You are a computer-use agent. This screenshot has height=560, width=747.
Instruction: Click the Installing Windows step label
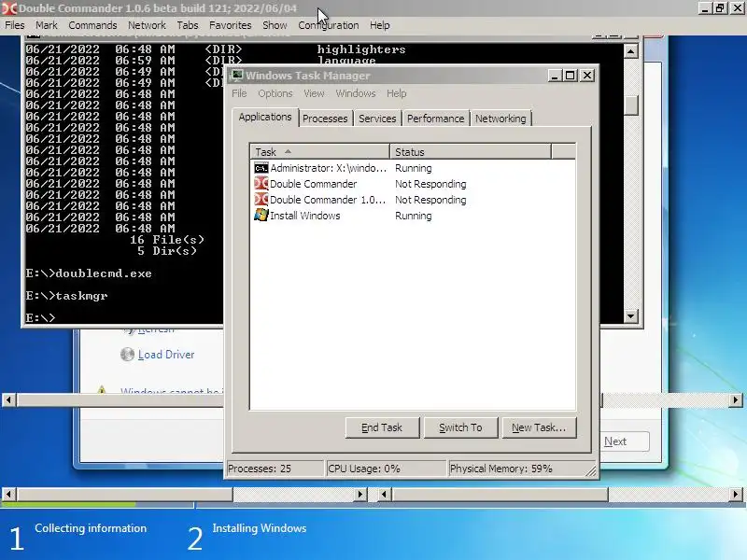click(x=260, y=528)
